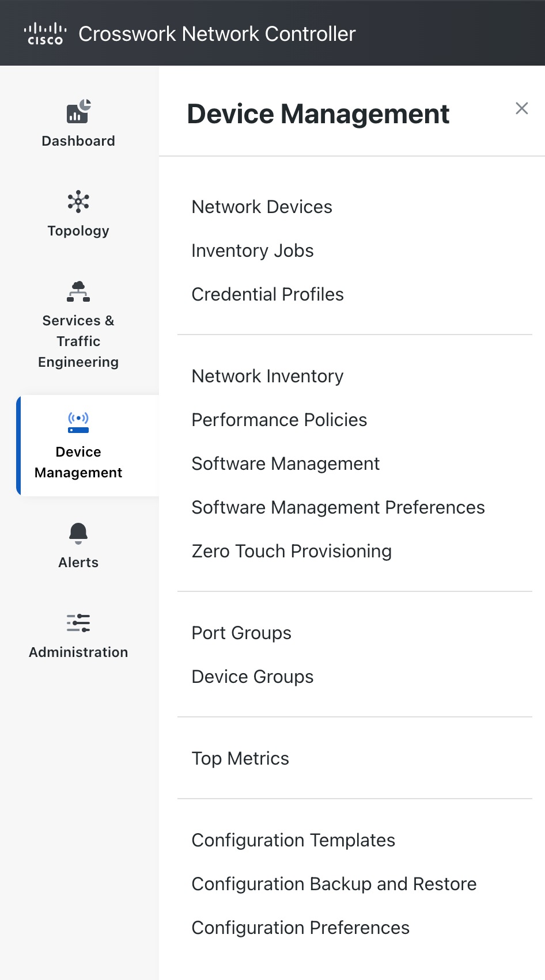Select Network Inventory
Screen dimensions: 545x980
click(267, 376)
